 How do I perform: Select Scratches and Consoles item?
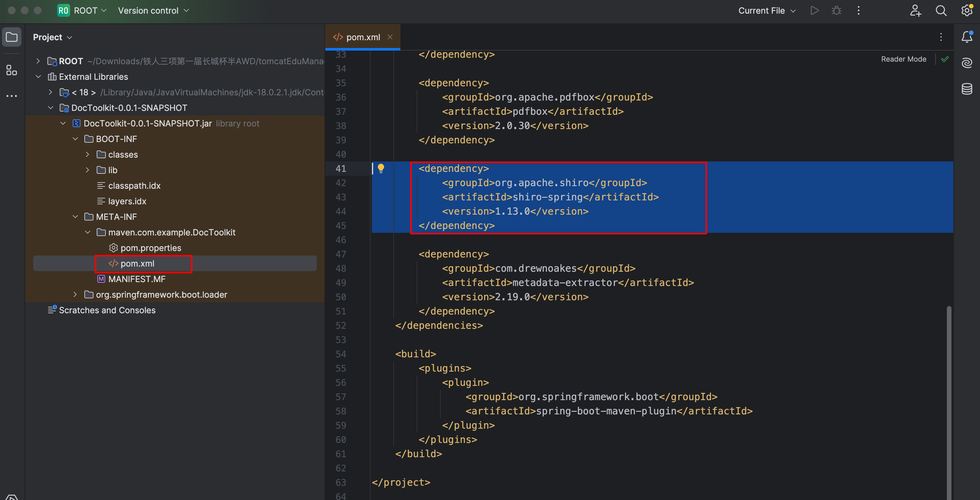[107, 310]
